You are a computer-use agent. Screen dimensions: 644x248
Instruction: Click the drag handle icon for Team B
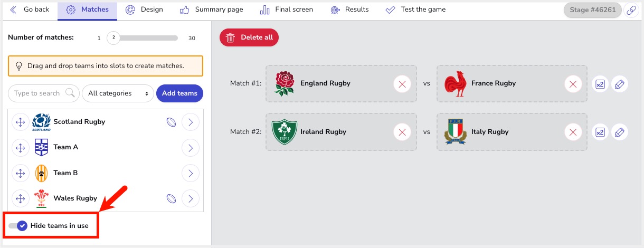click(20, 173)
